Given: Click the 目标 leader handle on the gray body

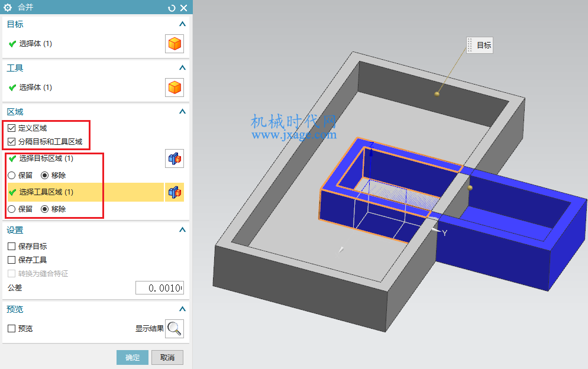Looking at the screenshot, I should coord(437,94).
